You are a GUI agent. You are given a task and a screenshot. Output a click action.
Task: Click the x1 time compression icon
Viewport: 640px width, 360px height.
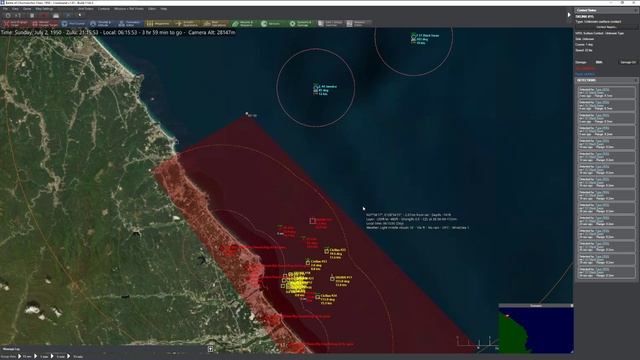(x=17, y=15)
